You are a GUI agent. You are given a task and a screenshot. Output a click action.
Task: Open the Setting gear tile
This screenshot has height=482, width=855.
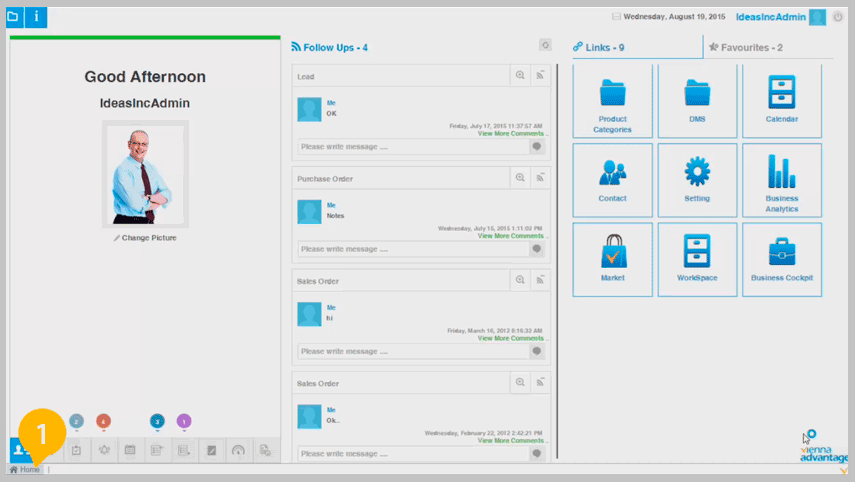[697, 180]
